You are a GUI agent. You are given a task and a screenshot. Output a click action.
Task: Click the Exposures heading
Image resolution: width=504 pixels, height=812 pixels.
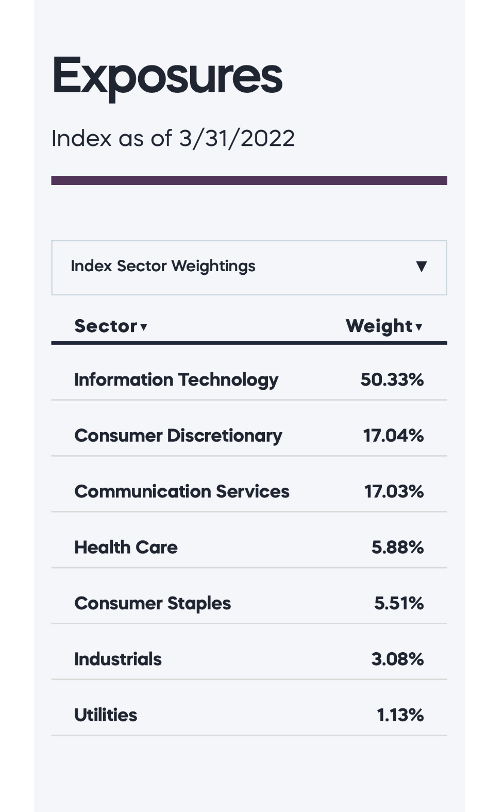[x=167, y=76]
